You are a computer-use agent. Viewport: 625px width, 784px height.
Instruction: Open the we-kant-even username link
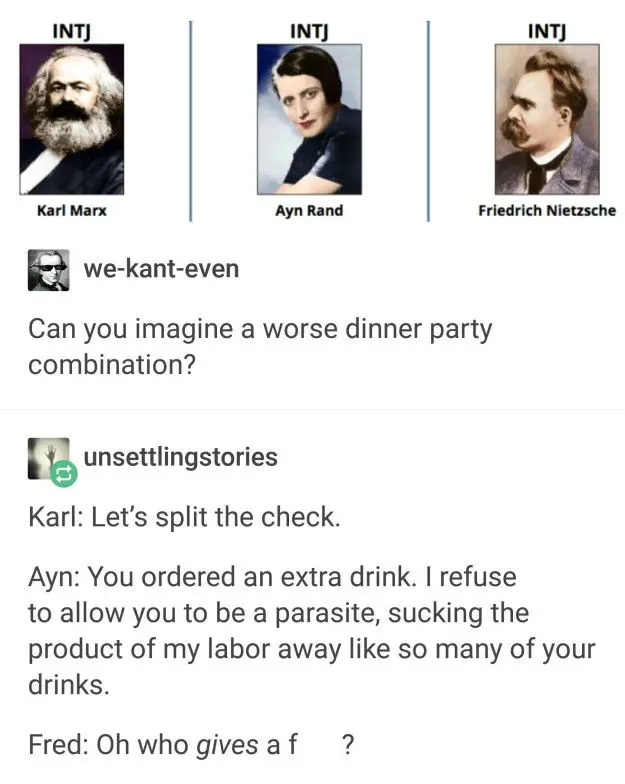(161, 269)
